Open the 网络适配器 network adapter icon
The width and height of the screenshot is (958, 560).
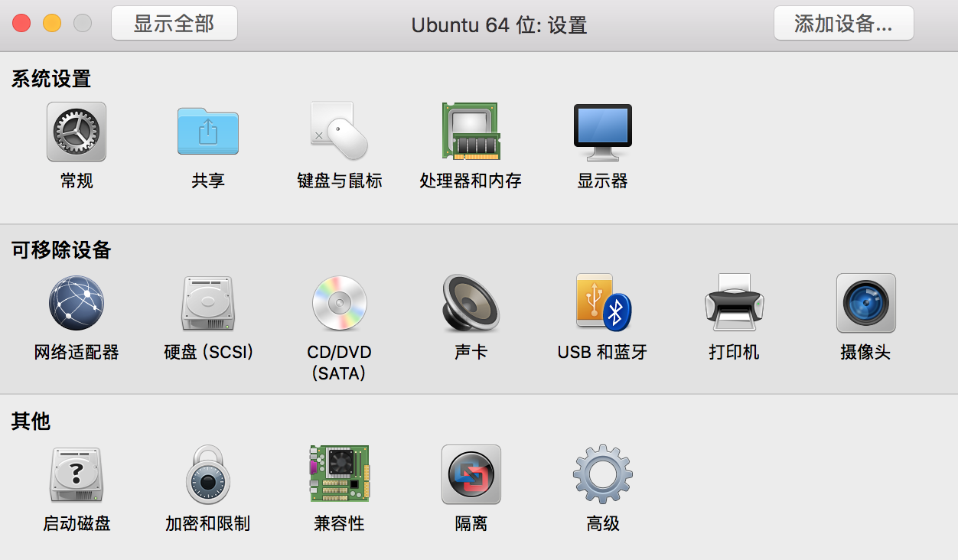(x=77, y=303)
